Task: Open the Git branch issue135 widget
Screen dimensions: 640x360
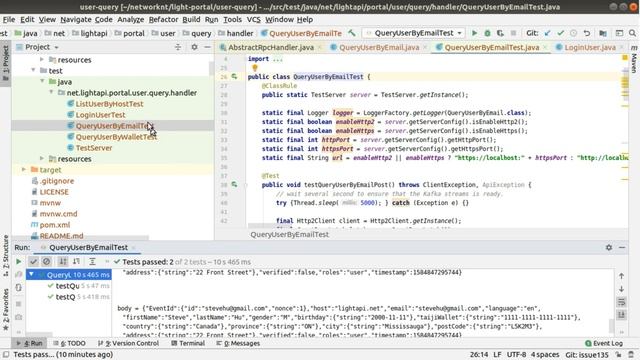Action: (587, 355)
